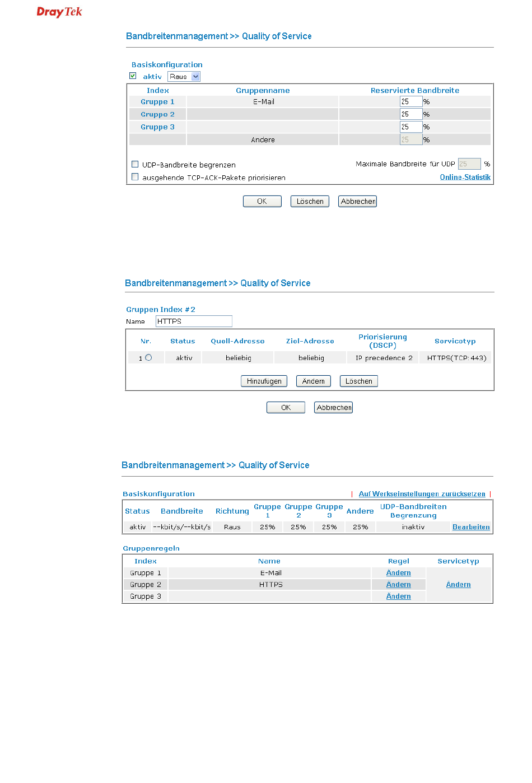Click the Name field containing HTTPS
This screenshot has height=783, width=532.
click(194, 321)
